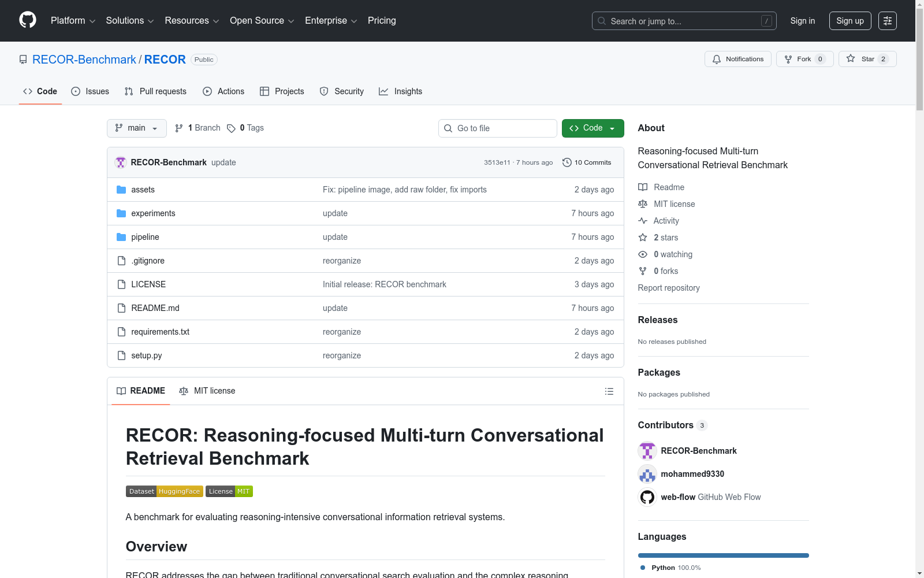Click the Sign up button
Viewport: 924px width, 578px height.
coord(850,21)
